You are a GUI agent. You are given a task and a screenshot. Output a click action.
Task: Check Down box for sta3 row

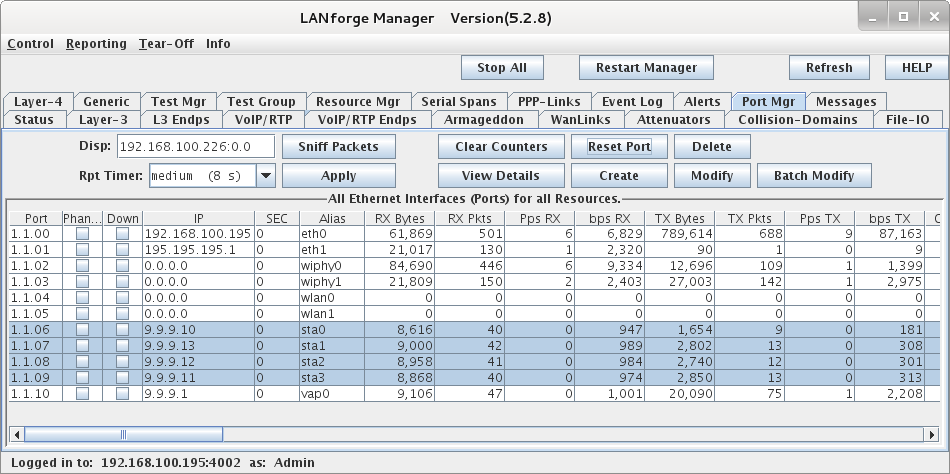(122, 378)
